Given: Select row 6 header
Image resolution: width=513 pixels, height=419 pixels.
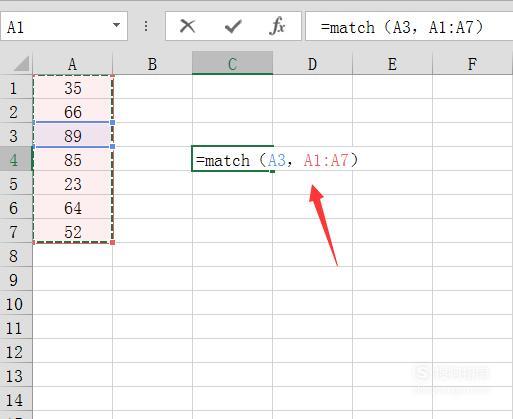Looking at the screenshot, I should pos(16,208).
